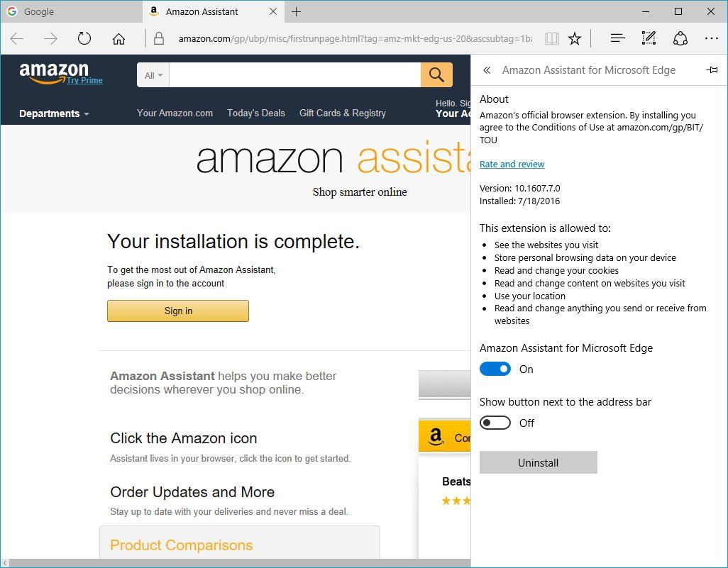This screenshot has width=728, height=568.
Task: Open reading view book icon
Action: pos(551,39)
